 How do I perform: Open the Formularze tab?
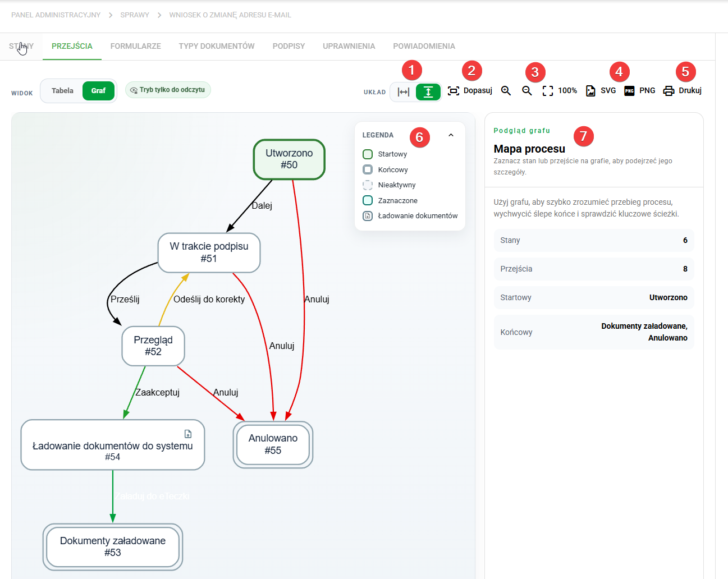click(x=136, y=46)
